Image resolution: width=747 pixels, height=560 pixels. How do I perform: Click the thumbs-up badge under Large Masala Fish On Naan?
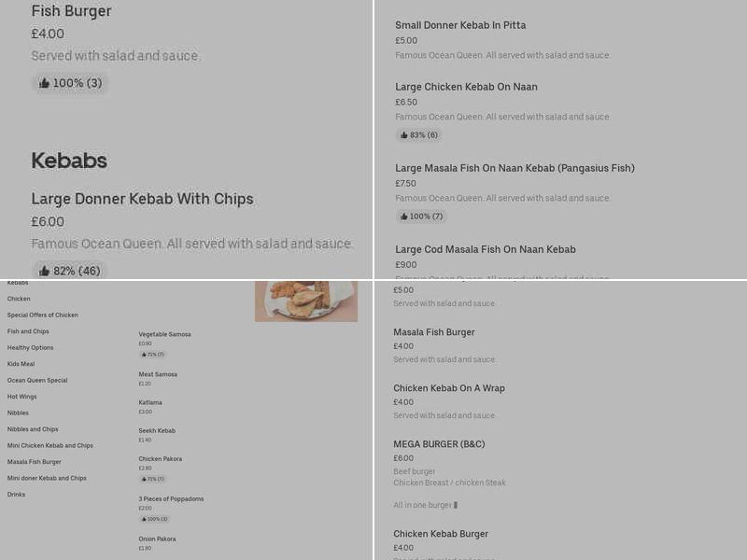[421, 217]
